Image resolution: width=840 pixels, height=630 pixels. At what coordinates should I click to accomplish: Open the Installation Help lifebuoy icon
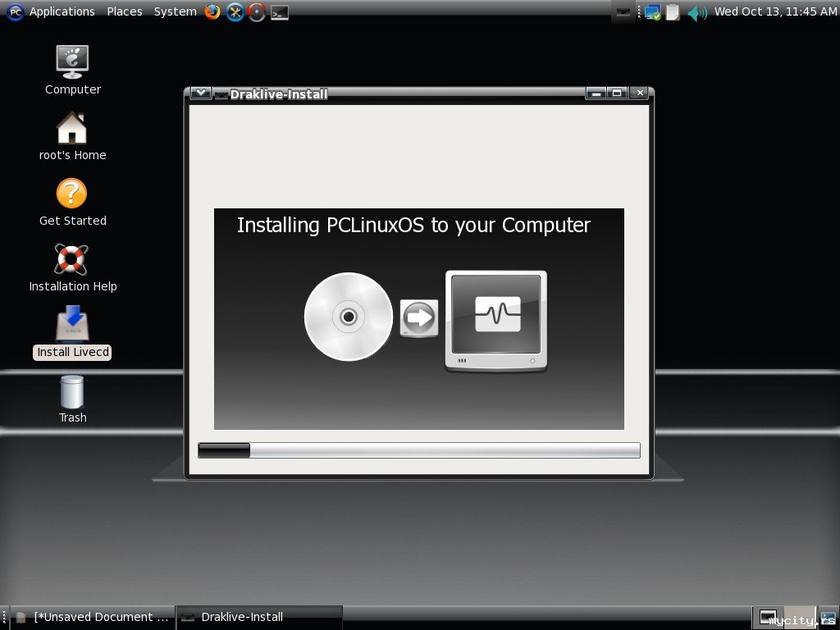point(71,259)
